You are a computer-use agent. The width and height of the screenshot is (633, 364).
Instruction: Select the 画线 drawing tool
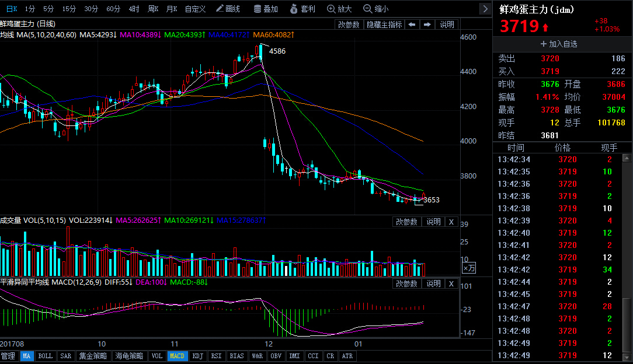pyautogui.click(x=227, y=9)
